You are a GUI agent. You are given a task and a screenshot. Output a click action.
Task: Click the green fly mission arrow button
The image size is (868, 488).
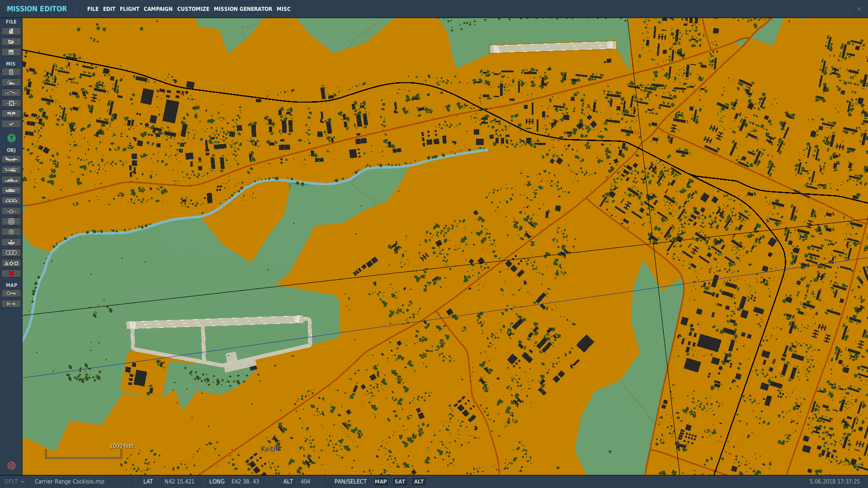click(11, 138)
